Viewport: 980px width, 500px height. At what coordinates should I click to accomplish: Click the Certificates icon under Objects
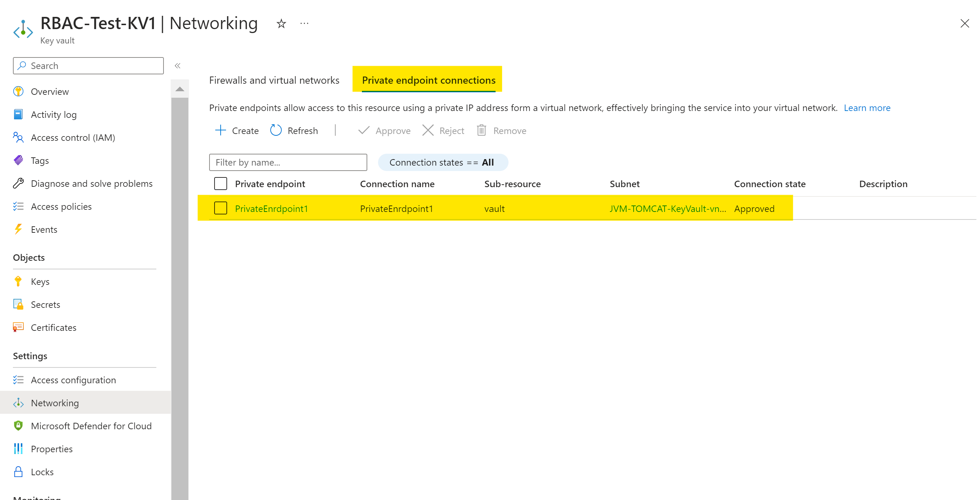(x=18, y=327)
